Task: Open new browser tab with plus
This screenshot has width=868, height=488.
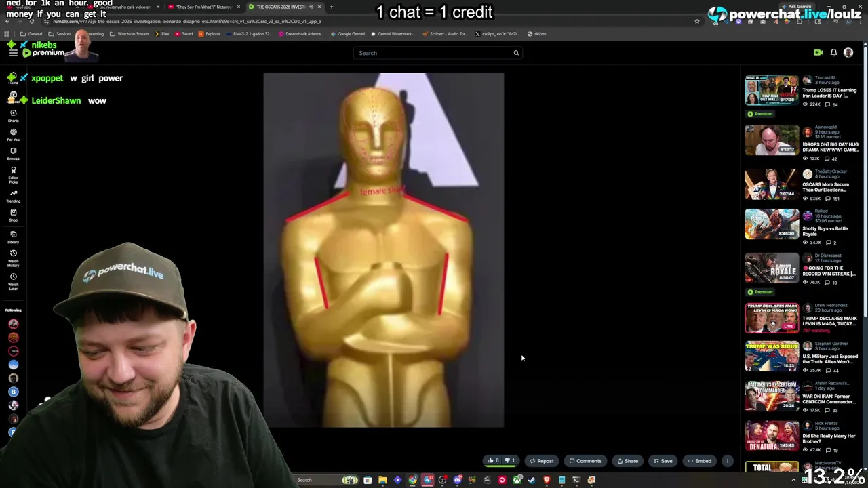Action: [331, 7]
